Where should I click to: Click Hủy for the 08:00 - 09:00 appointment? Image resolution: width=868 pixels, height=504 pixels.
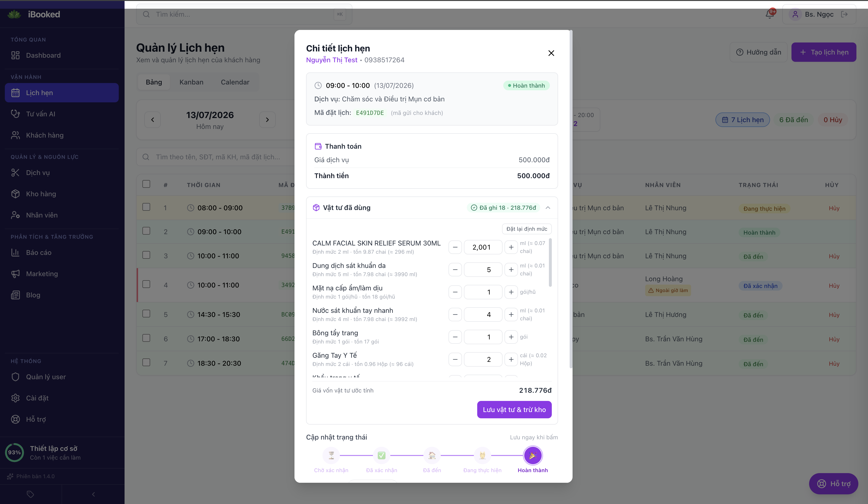834,208
